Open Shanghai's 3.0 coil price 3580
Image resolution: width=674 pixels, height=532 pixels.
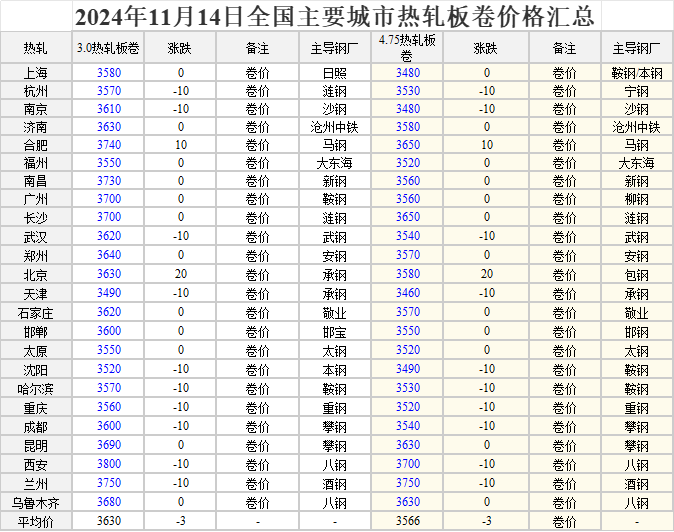pyautogui.click(x=109, y=73)
